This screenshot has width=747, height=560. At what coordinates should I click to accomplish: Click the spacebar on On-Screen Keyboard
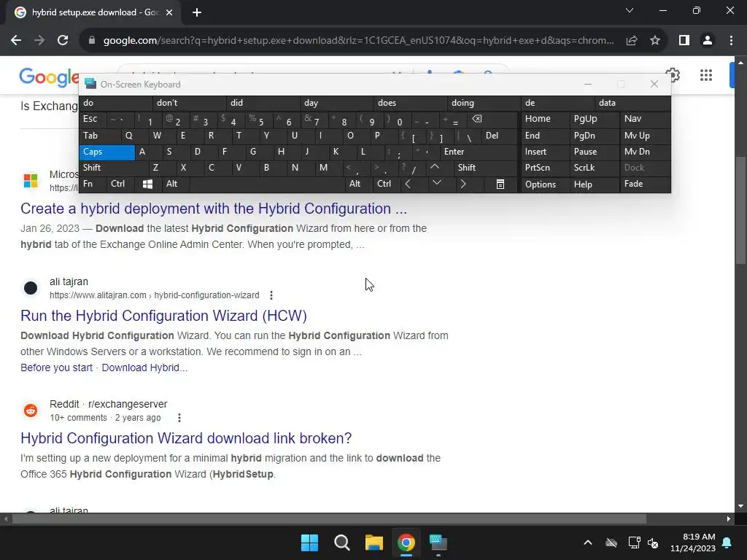click(x=267, y=184)
